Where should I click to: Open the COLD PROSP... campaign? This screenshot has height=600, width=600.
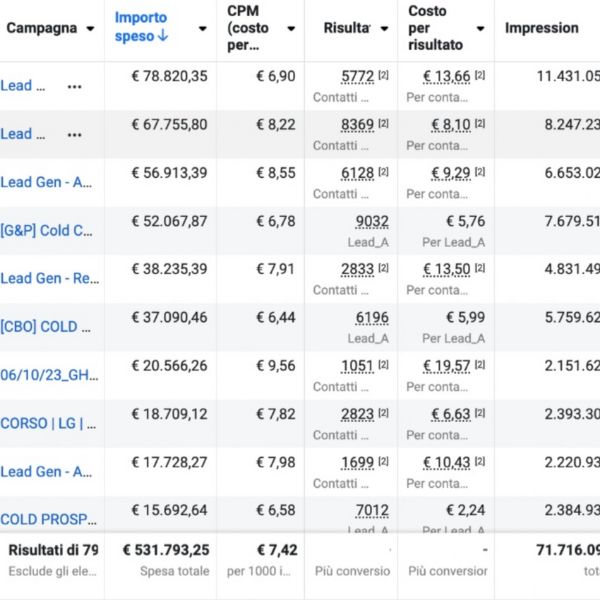pyautogui.click(x=49, y=519)
